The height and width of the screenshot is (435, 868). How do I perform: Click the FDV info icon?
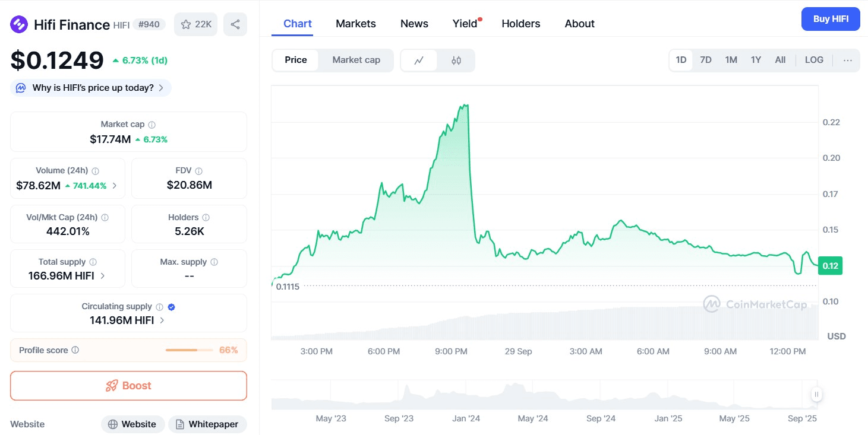(199, 171)
